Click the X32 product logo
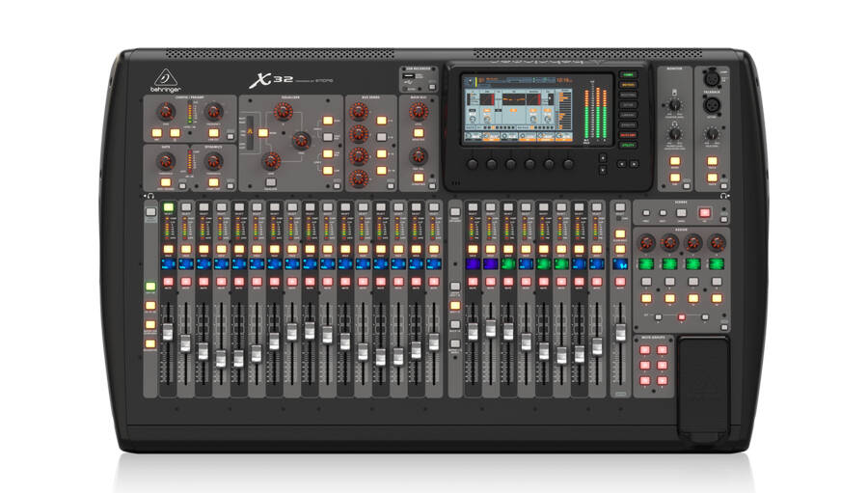 (271, 80)
